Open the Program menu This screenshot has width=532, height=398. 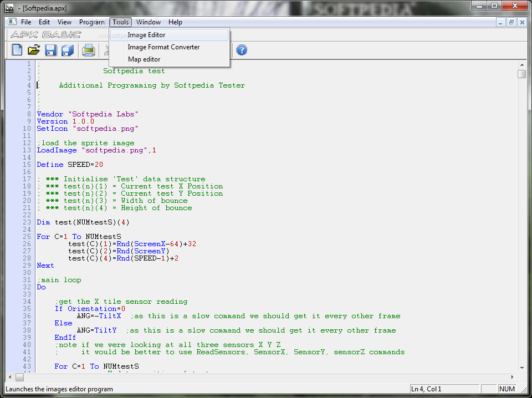click(91, 22)
